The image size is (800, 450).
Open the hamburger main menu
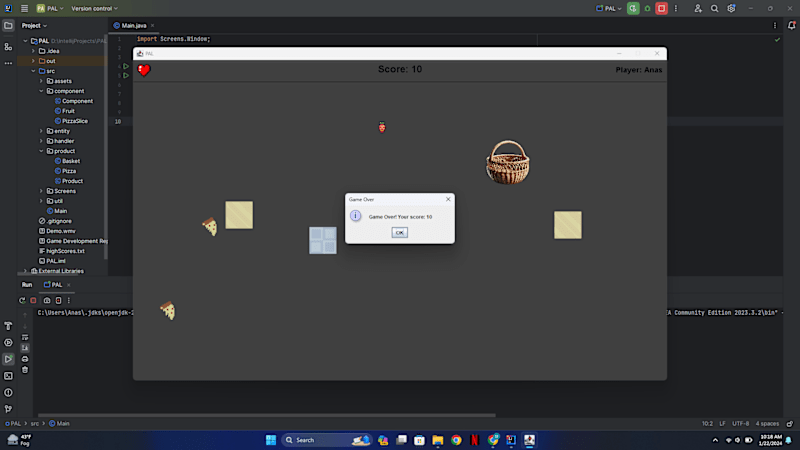coord(24,9)
